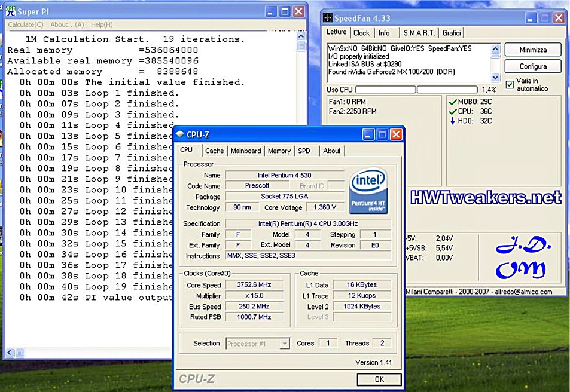Maximize the Super PI window
The height and width of the screenshot is (392, 570).
point(285,11)
